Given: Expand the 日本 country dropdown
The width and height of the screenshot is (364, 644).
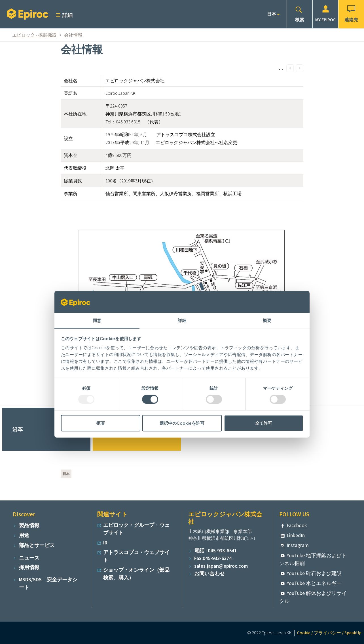Looking at the screenshot, I should (x=273, y=14).
